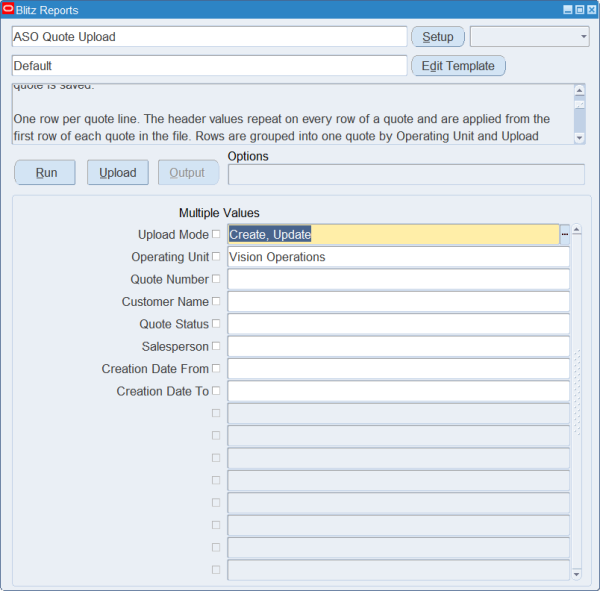Image resolution: width=600 pixels, height=591 pixels.
Task: Click the grayed Output button
Action: 189,173
